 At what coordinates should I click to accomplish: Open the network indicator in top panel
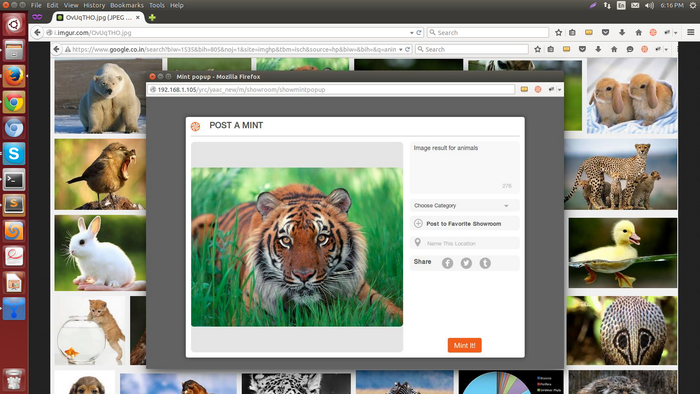coord(607,5)
